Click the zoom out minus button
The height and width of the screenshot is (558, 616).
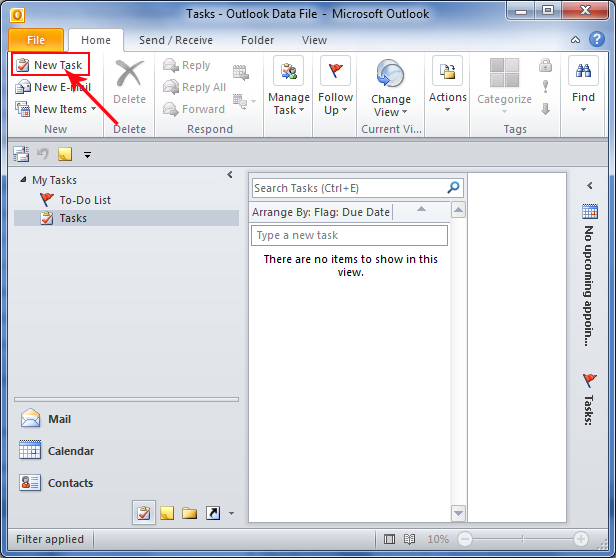(x=465, y=539)
